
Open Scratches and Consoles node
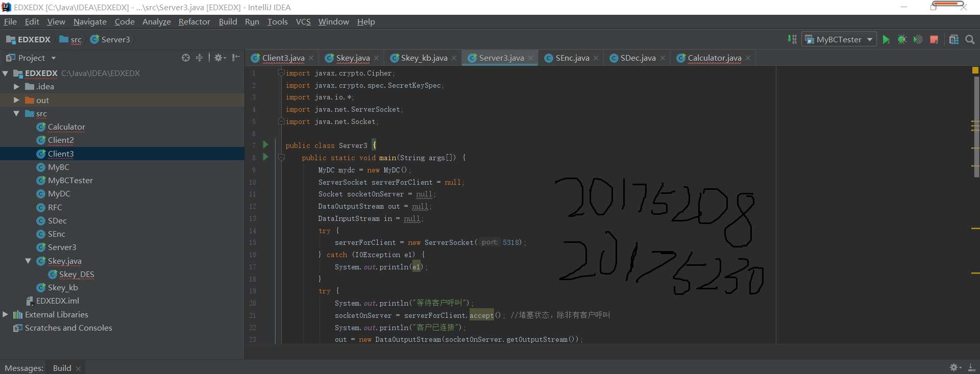point(68,328)
